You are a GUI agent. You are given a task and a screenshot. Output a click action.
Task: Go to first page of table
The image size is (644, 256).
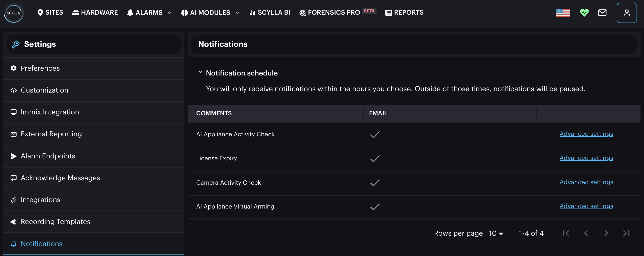pos(566,233)
